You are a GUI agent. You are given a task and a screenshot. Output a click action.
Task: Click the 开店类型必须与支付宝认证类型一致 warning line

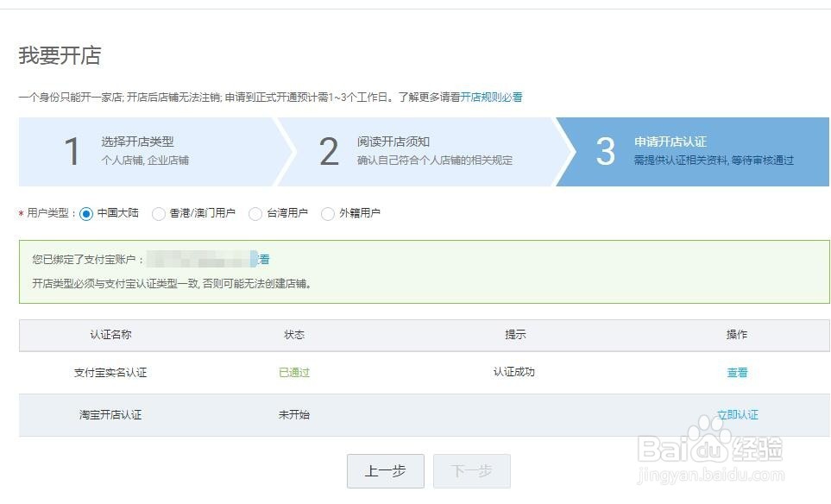(x=172, y=284)
